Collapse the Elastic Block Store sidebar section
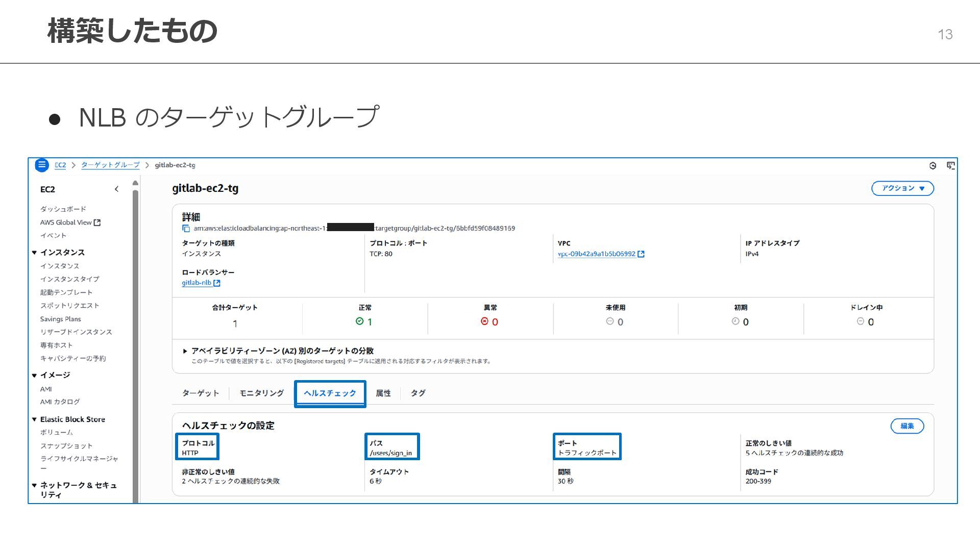Screen dimensions: 980x551 point(34,419)
